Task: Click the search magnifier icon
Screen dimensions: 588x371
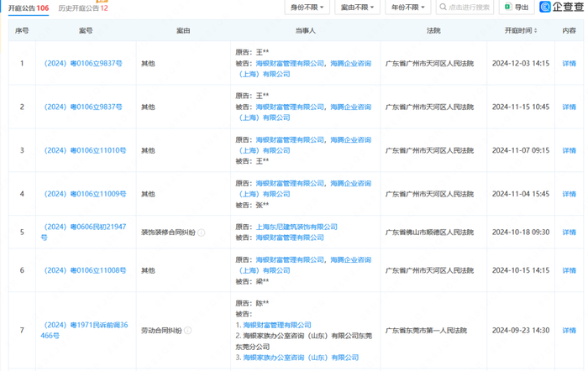Action: [x=443, y=8]
